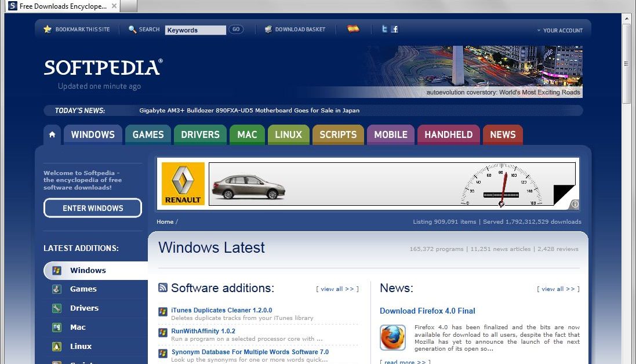Viewport: 636px width, 364px height.
Task: Switch to the LINUX tab
Action: tap(288, 134)
